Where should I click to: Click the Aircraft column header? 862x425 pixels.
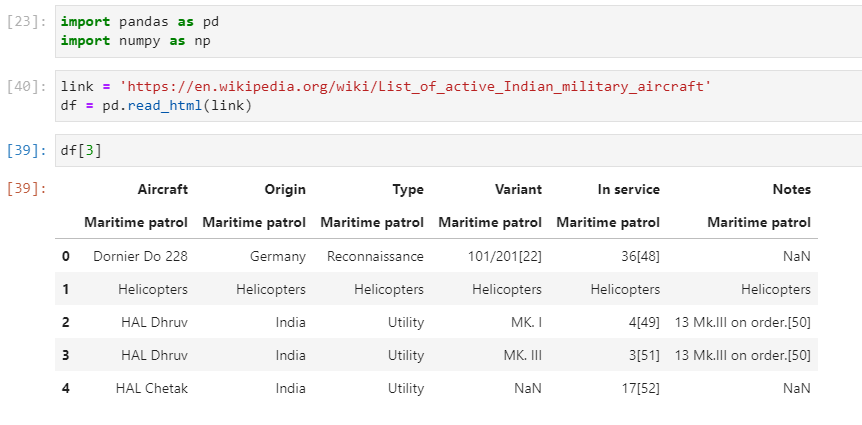162,189
